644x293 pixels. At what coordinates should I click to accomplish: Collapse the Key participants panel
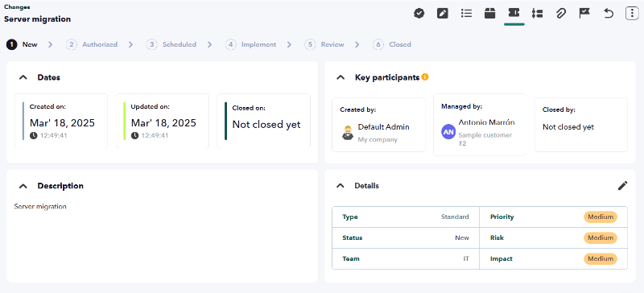(341, 77)
